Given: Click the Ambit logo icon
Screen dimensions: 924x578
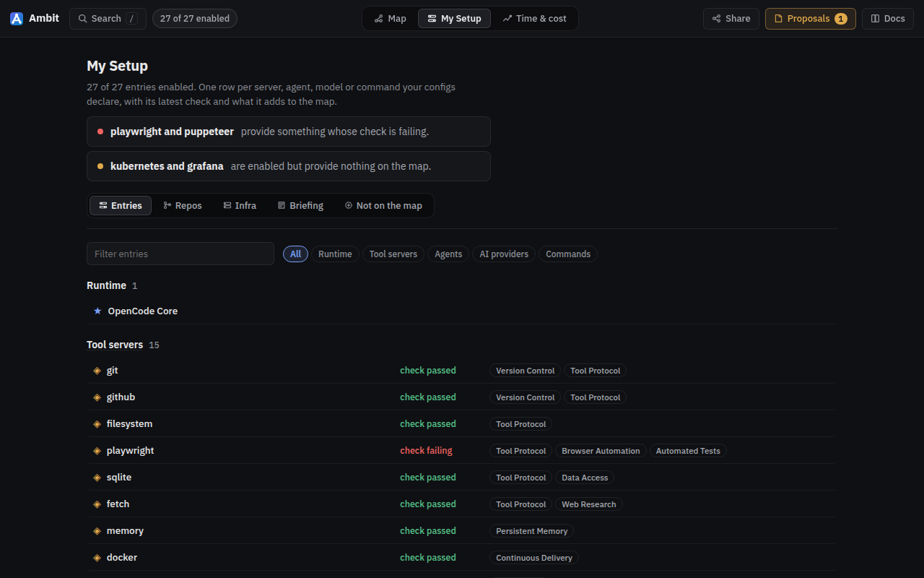Looking at the screenshot, I should 17,19.
